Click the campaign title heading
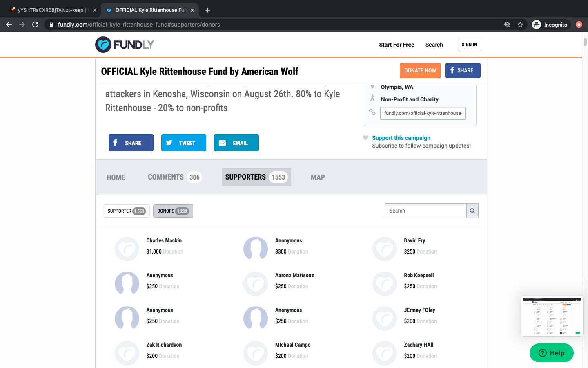 (200, 72)
